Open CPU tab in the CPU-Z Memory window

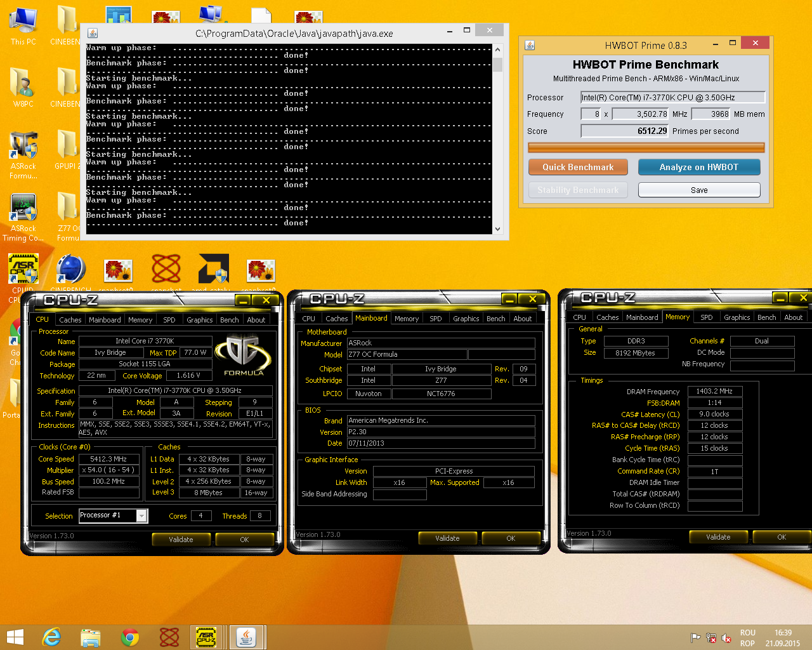click(x=580, y=317)
